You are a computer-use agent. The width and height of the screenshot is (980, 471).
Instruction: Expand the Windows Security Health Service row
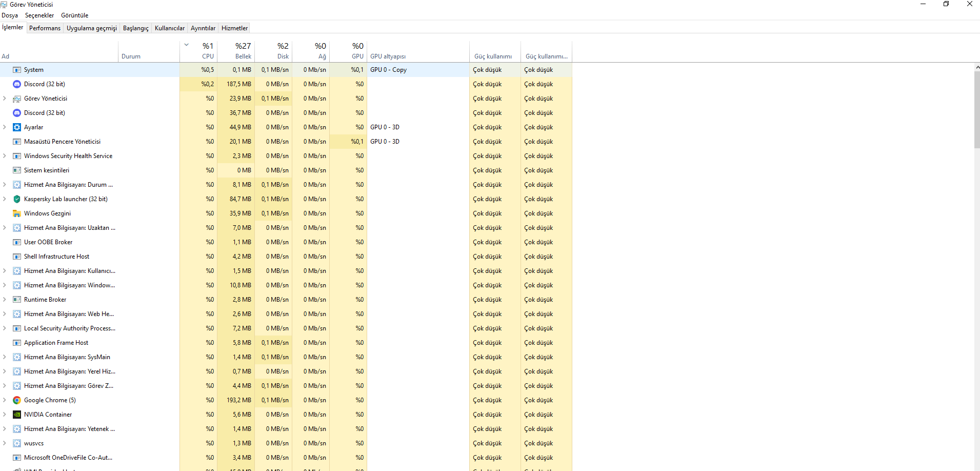5,156
